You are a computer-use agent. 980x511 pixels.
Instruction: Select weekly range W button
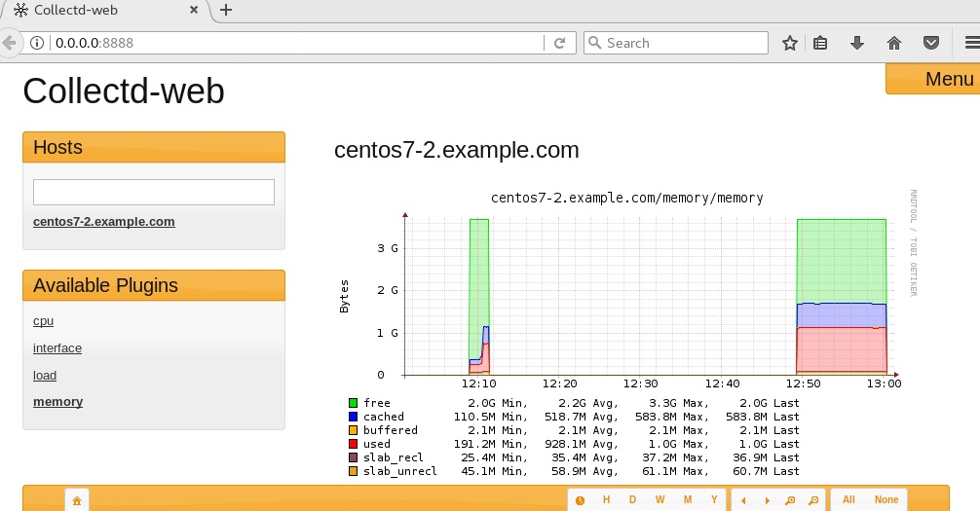click(660, 499)
